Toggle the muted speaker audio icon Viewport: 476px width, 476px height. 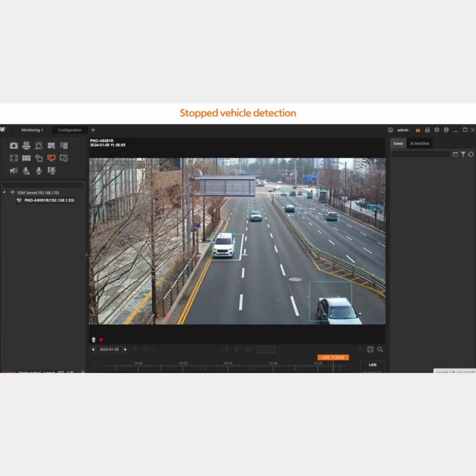(x=14, y=171)
